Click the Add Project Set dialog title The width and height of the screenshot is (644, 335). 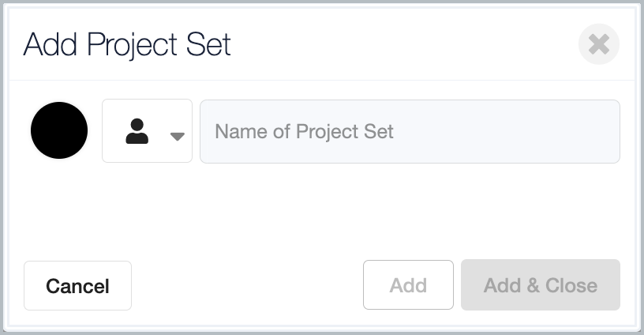click(x=127, y=44)
